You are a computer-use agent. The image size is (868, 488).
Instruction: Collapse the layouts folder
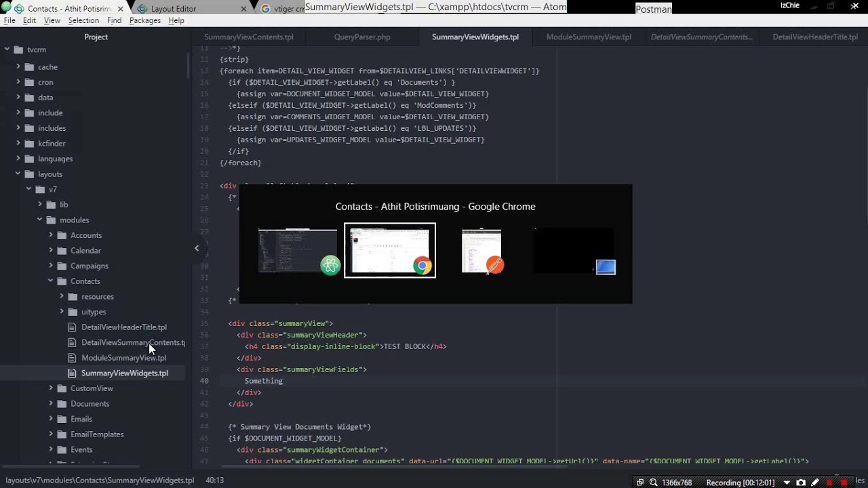pos(18,174)
